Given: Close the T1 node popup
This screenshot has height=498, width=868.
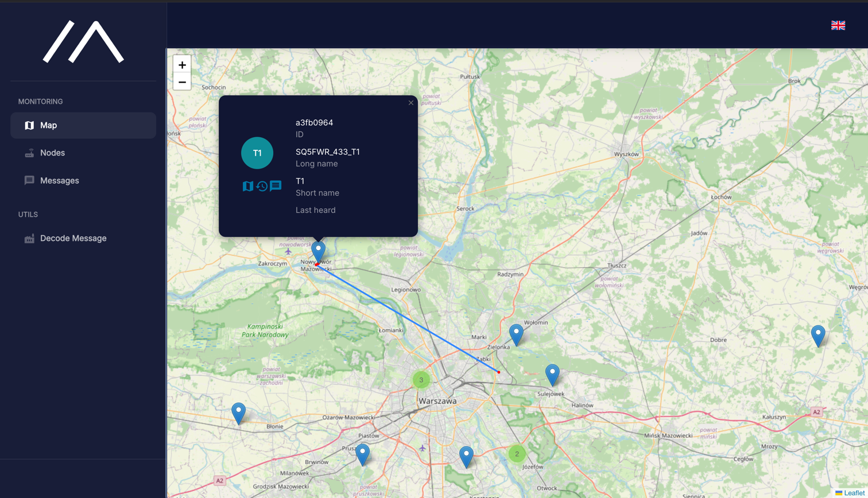Looking at the screenshot, I should tap(411, 103).
